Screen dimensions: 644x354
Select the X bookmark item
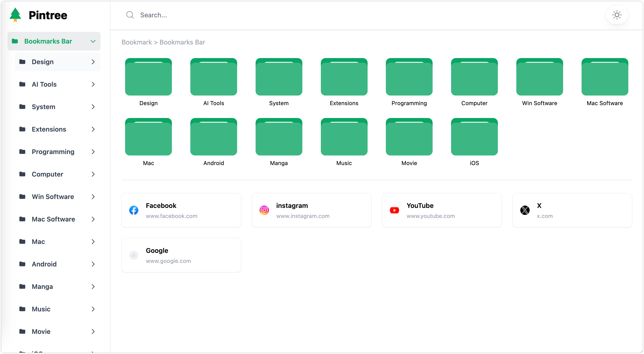572,210
